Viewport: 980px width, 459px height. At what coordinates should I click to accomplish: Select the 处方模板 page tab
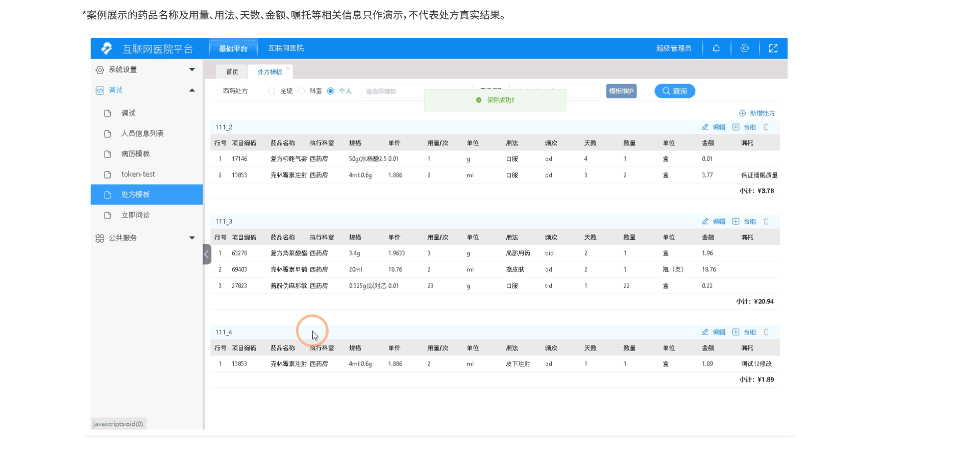tap(269, 72)
